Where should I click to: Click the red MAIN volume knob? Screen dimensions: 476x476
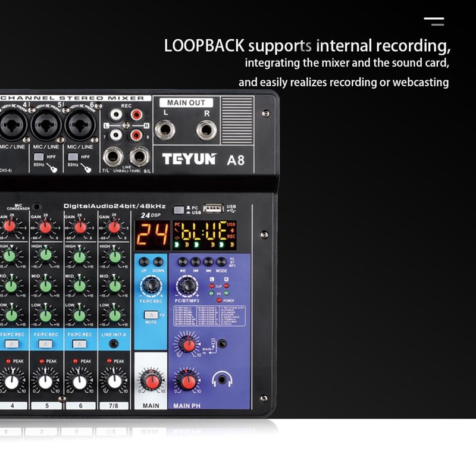[151, 381]
